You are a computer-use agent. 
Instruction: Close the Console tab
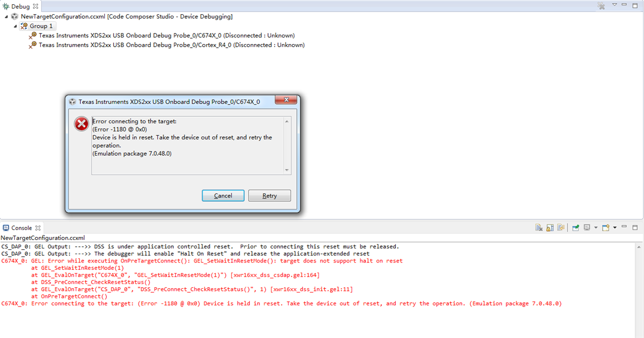[x=37, y=228]
